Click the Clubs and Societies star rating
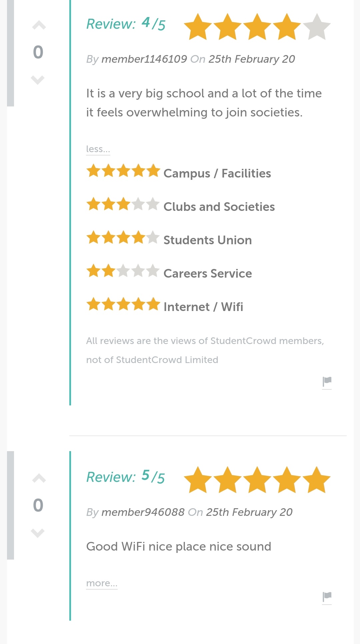Viewport: 360px width, 644px height. tap(123, 205)
